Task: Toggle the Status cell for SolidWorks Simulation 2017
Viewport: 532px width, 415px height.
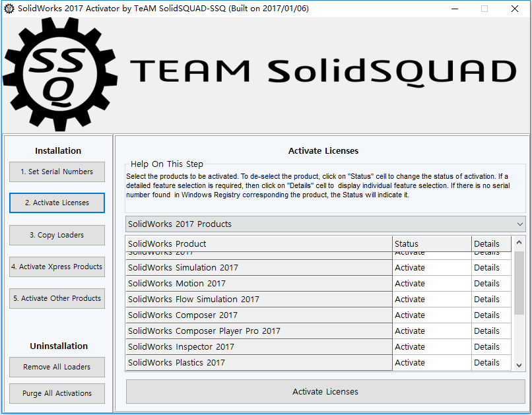Action: tap(432, 267)
